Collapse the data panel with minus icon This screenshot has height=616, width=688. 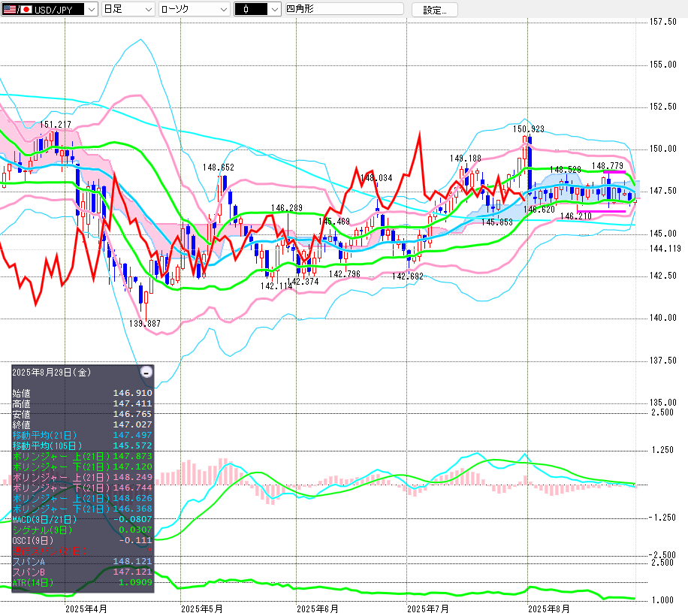click(x=146, y=372)
